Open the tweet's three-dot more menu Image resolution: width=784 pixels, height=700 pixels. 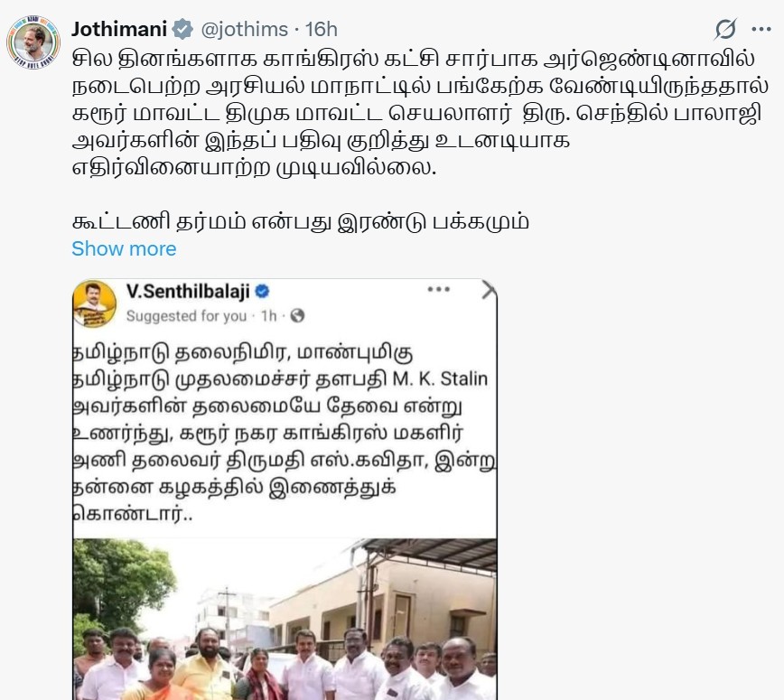[761, 29]
